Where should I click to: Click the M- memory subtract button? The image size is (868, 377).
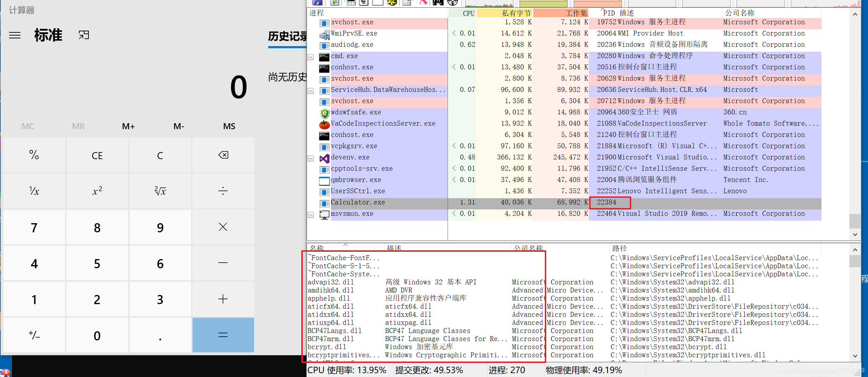click(179, 126)
